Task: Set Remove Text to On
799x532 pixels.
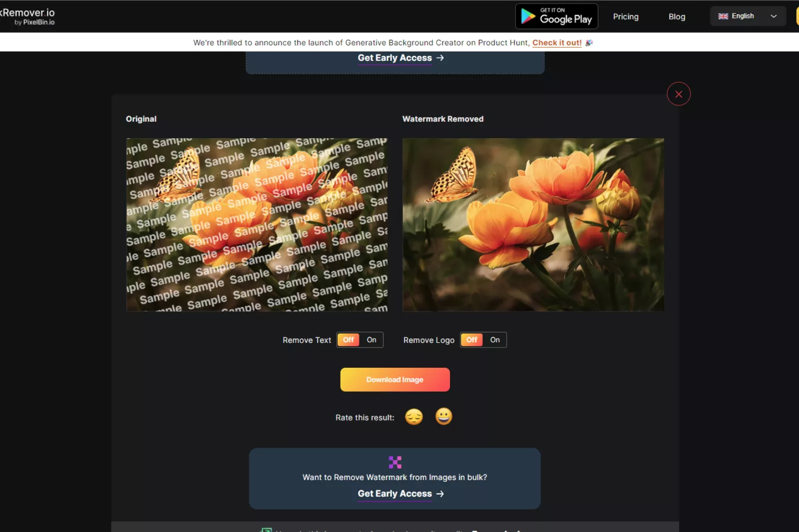Action: pyautogui.click(x=372, y=340)
